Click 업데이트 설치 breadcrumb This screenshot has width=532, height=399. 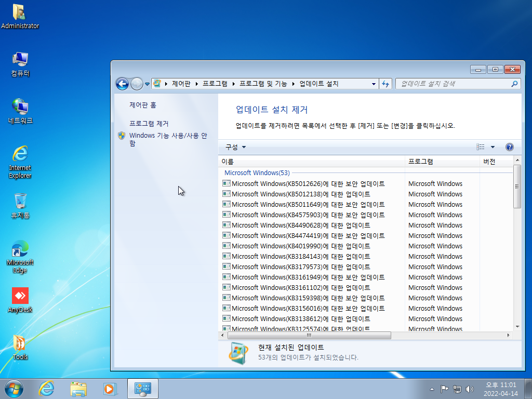coord(319,84)
